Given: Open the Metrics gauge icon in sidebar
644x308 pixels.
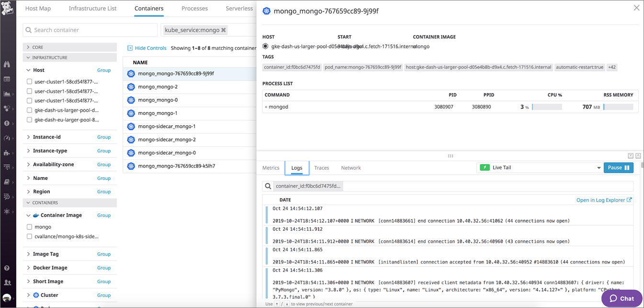Looking at the screenshot, I should coord(7,138).
